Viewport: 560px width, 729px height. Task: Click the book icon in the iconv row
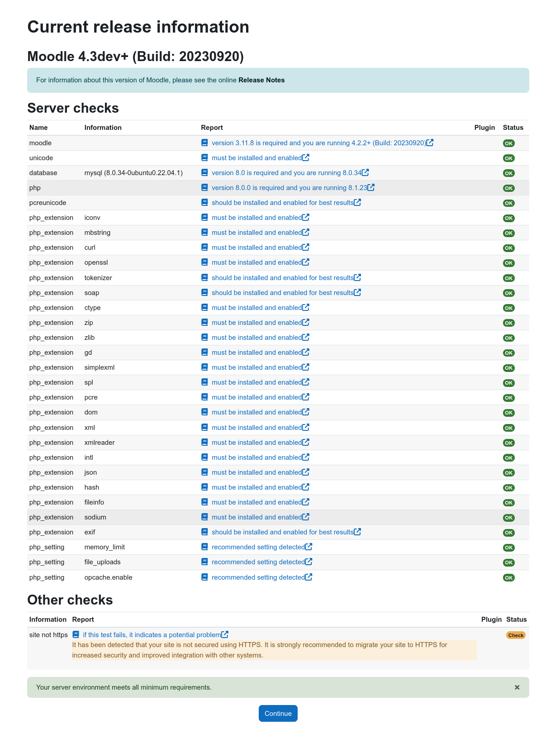(204, 217)
